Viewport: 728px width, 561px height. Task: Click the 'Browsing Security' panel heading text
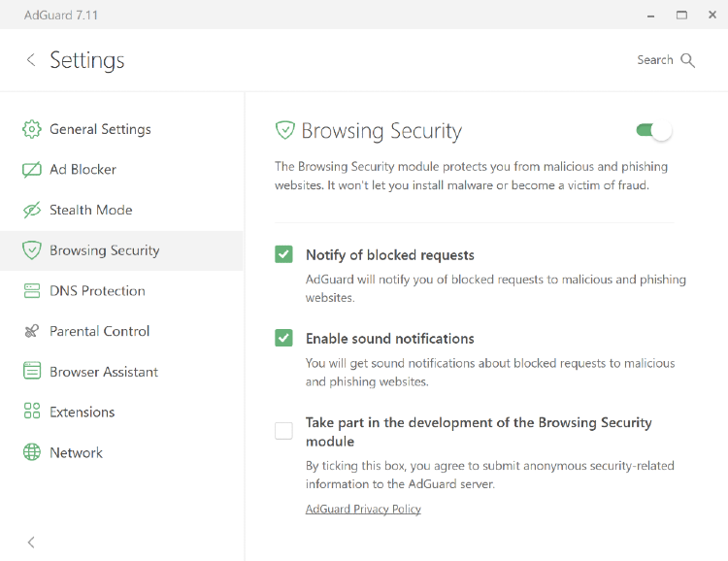381,131
